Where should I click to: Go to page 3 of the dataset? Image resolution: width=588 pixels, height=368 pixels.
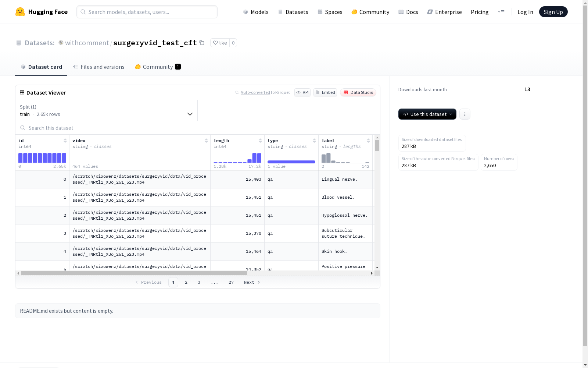coord(199,282)
